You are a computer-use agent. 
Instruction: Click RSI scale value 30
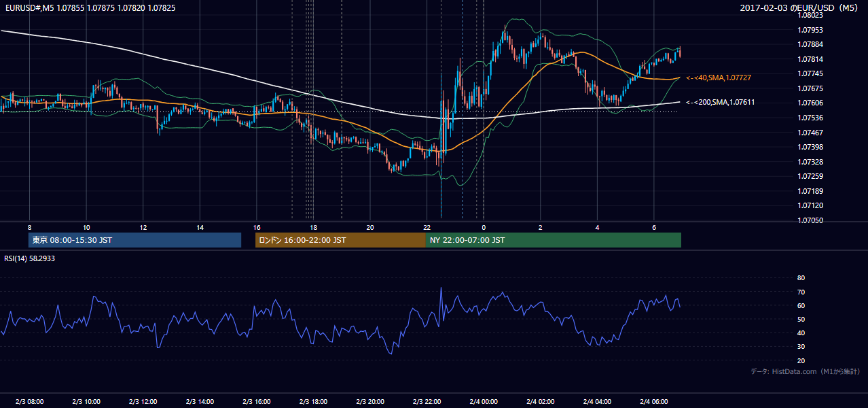click(x=801, y=347)
